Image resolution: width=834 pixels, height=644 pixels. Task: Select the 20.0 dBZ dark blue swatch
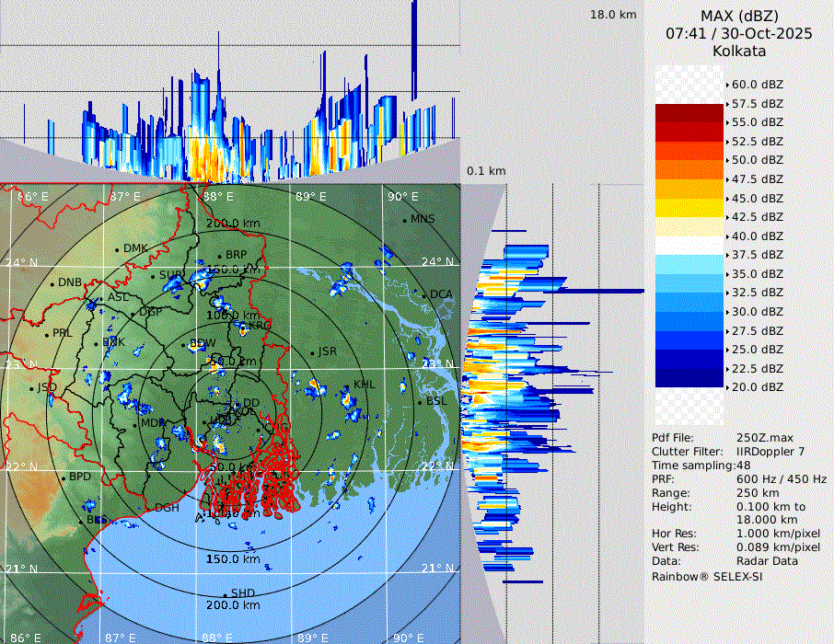(x=689, y=377)
